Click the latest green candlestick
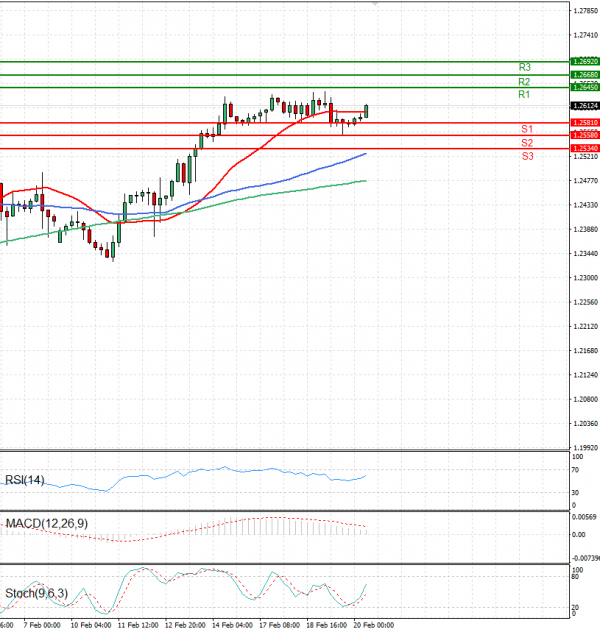Viewport: 600px width, 632px height. (366, 111)
